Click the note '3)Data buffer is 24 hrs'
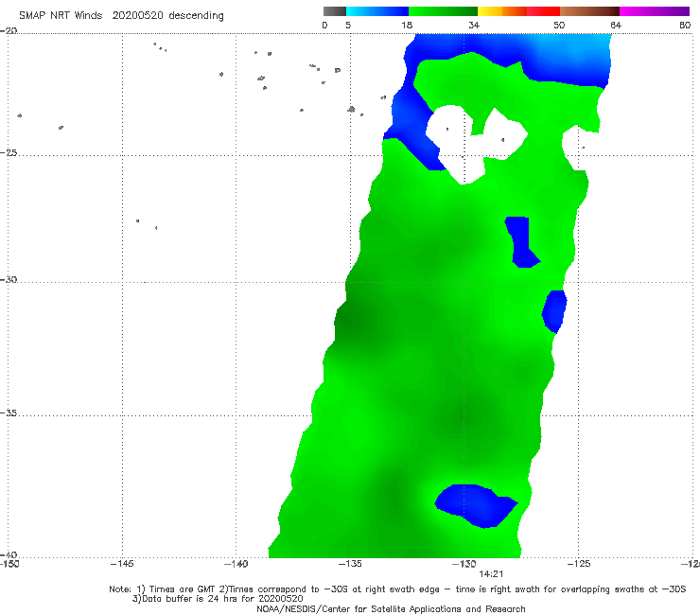This screenshot has width=700, height=615. pyautogui.click(x=218, y=599)
